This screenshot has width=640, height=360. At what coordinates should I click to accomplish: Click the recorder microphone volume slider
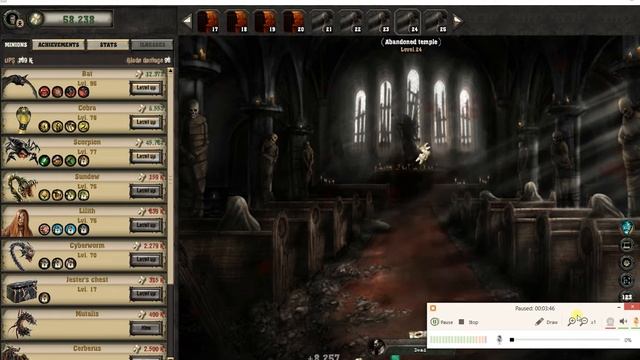(565, 340)
